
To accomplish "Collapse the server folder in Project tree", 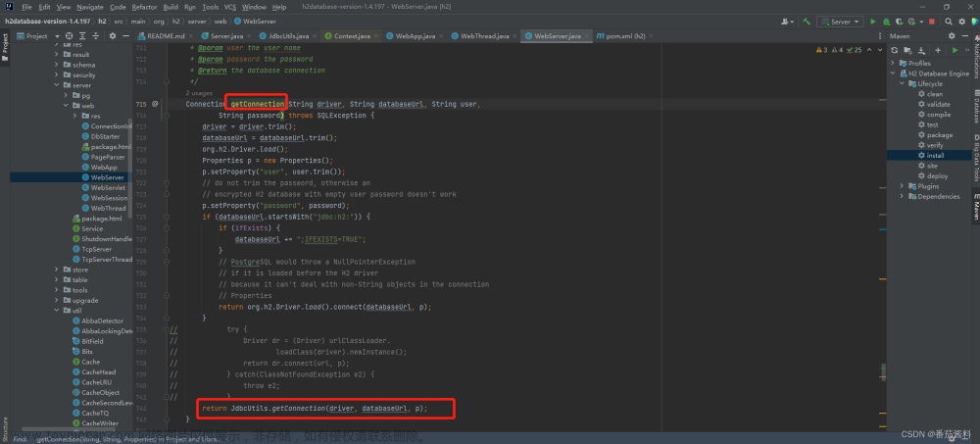I will click(x=57, y=85).
